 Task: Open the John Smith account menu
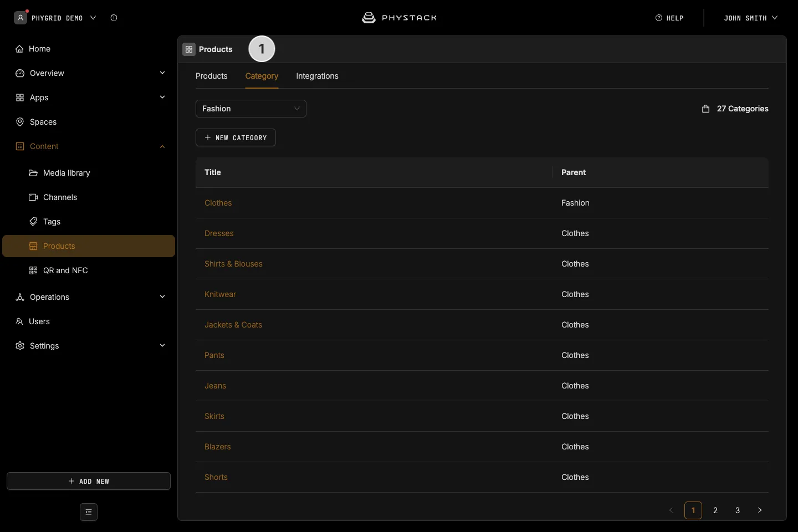(750, 18)
